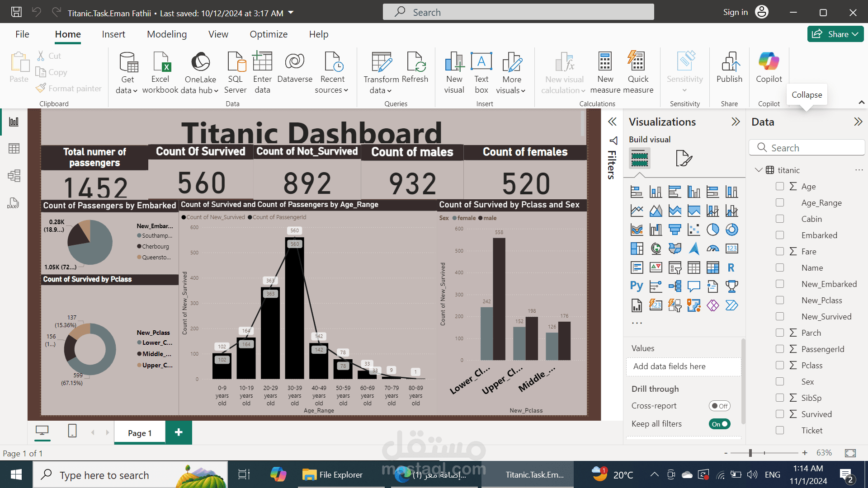The height and width of the screenshot is (488, 868).
Task: Click Add data fields here well
Action: point(684,366)
